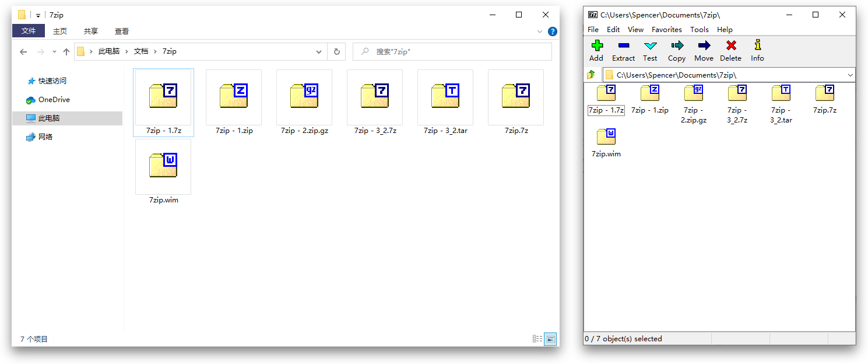Click the Extract minus icon in 7-Zip
The image size is (868, 364).
pyautogui.click(x=623, y=45)
